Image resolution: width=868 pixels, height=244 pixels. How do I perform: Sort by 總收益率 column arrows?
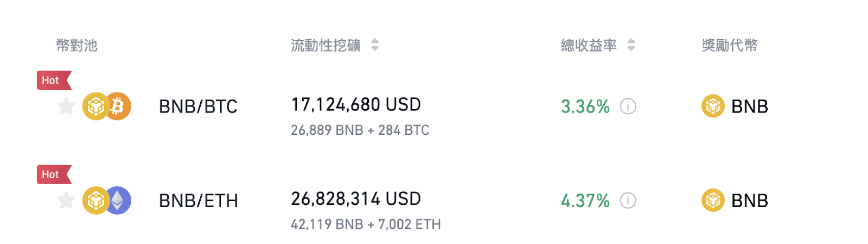pos(631,45)
